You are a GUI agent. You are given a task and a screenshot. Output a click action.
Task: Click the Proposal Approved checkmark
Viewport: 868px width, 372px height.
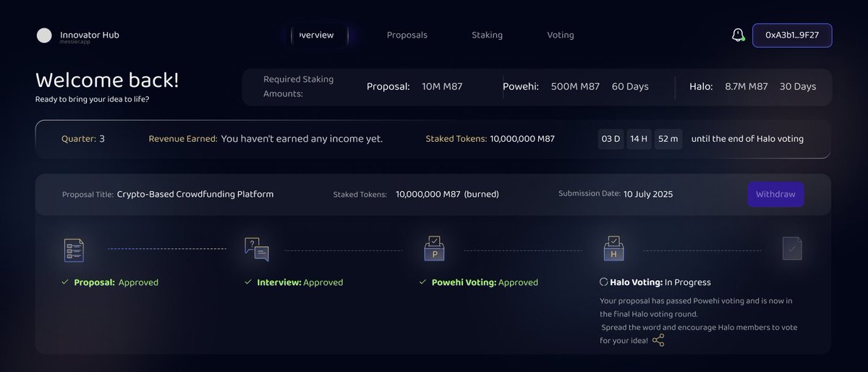pyautogui.click(x=65, y=282)
